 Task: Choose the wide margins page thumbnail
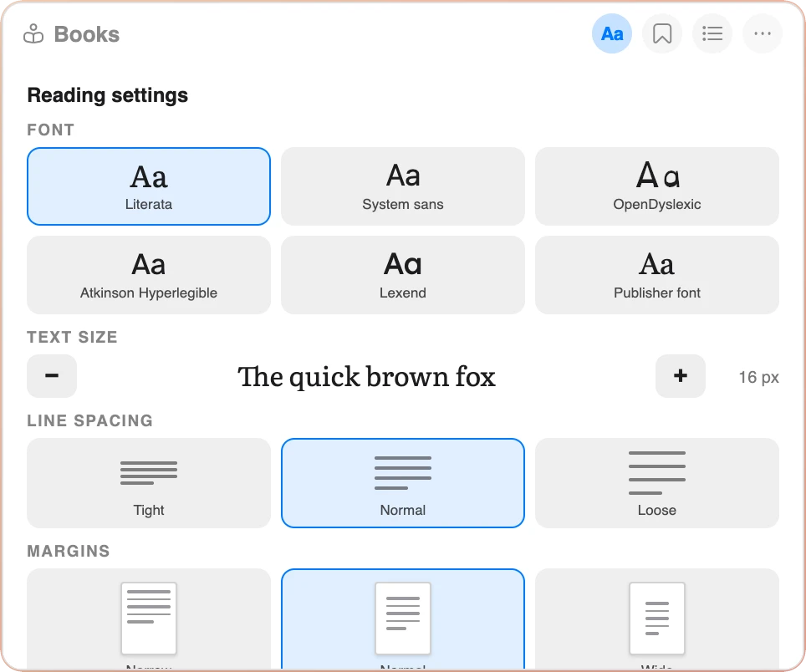coord(657,618)
